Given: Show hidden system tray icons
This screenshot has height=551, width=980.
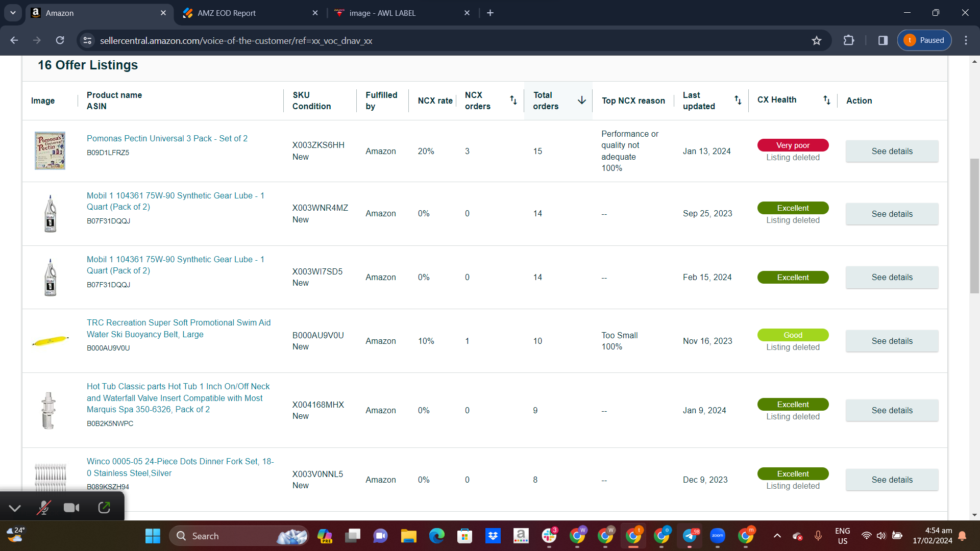Looking at the screenshot, I should [777, 536].
